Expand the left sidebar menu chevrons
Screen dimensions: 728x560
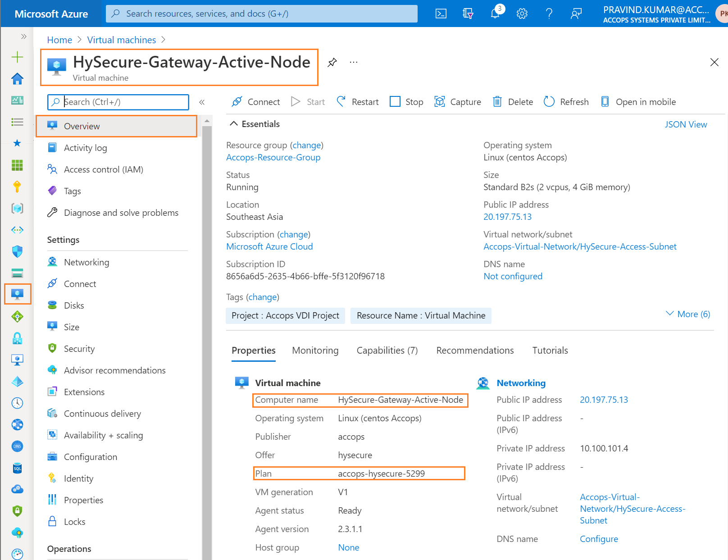point(23,36)
